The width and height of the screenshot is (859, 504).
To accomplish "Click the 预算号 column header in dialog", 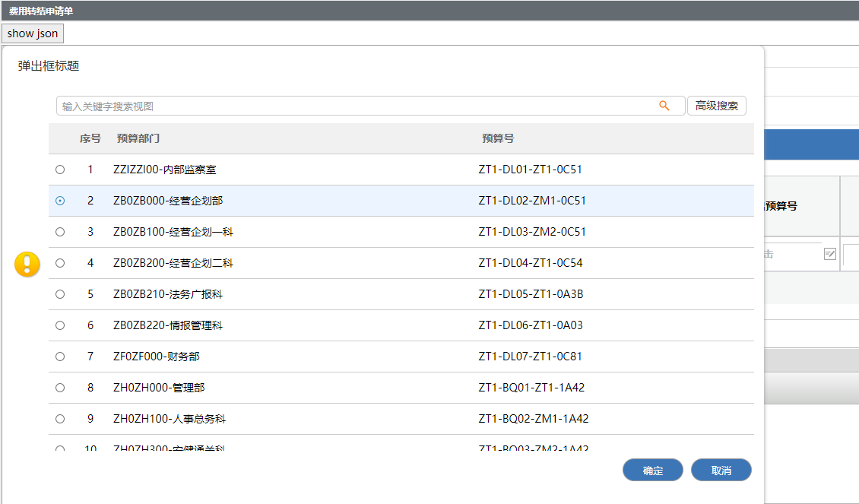I will [498, 138].
